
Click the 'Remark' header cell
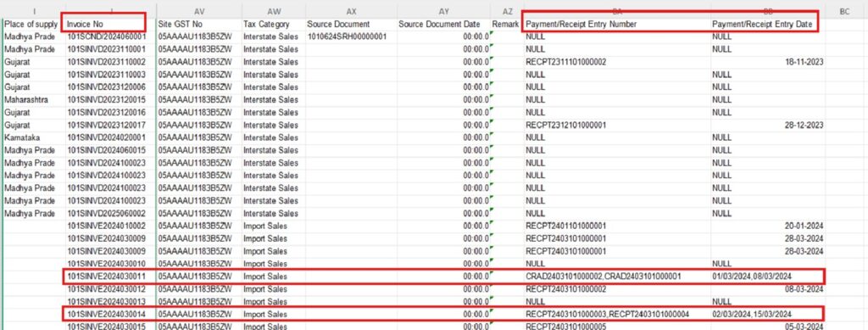coord(507,25)
